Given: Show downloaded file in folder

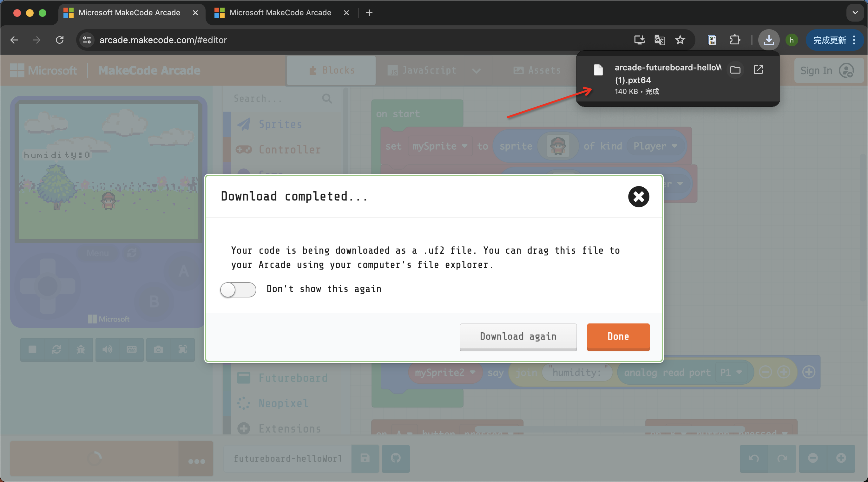Looking at the screenshot, I should 735,70.
